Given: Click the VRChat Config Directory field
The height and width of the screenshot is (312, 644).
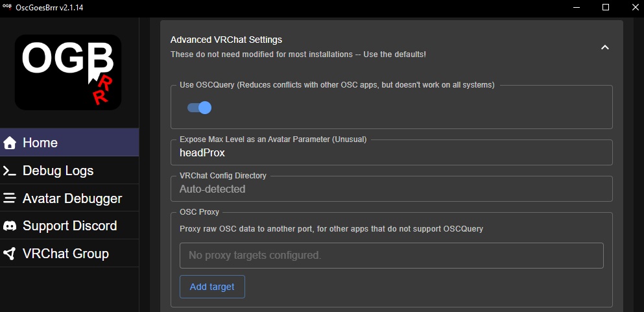Looking at the screenshot, I should click(392, 189).
